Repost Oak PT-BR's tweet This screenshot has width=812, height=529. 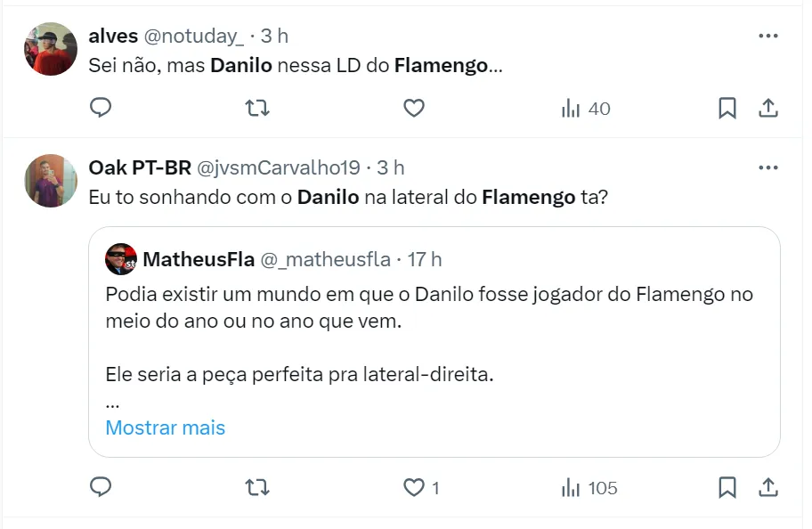click(x=257, y=488)
